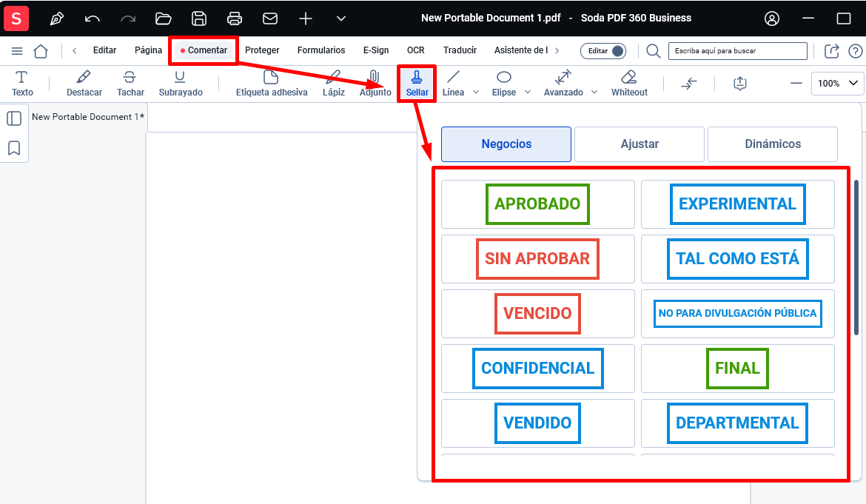This screenshot has width=866, height=504.
Task: Select the Texto tool
Action: [22, 84]
